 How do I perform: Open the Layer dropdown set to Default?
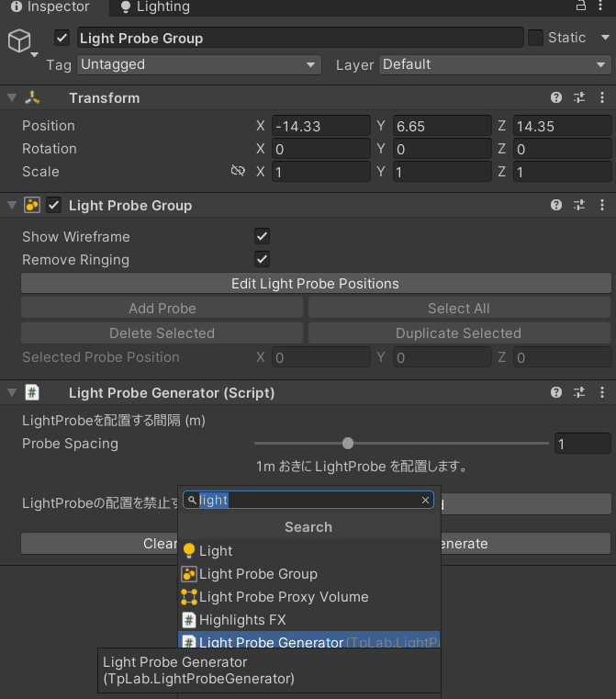(x=495, y=65)
